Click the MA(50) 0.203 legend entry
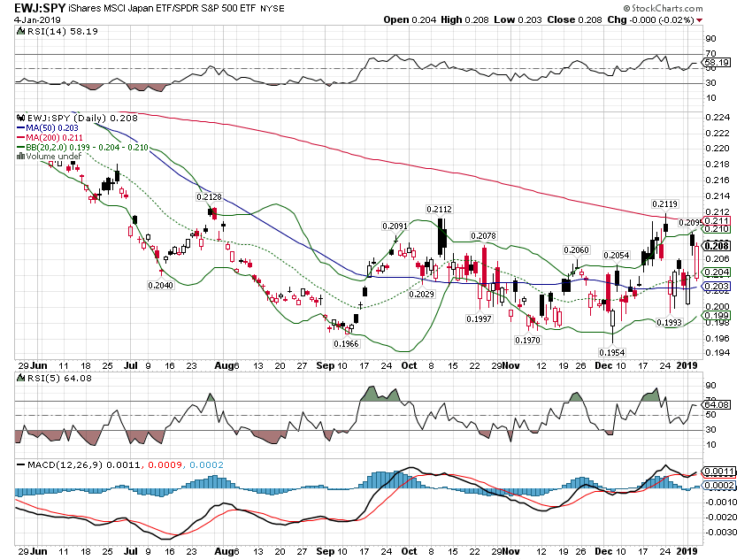This screenshot has width=752, height=560. coord(47,128)
